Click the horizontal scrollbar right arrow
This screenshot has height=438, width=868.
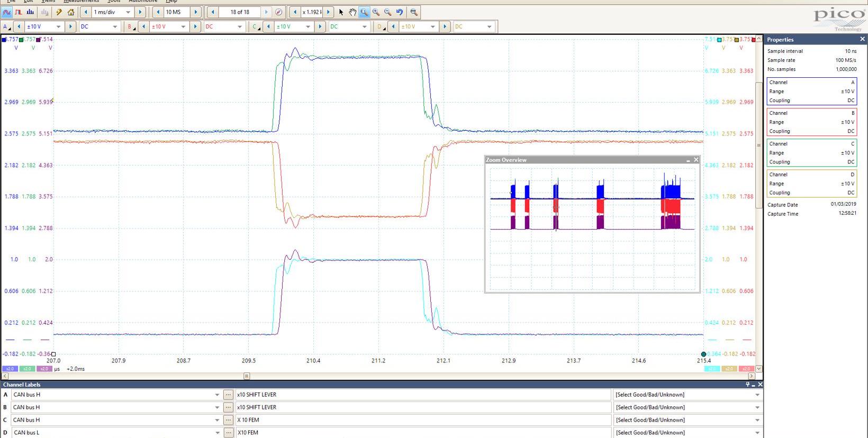pos(752,376)
